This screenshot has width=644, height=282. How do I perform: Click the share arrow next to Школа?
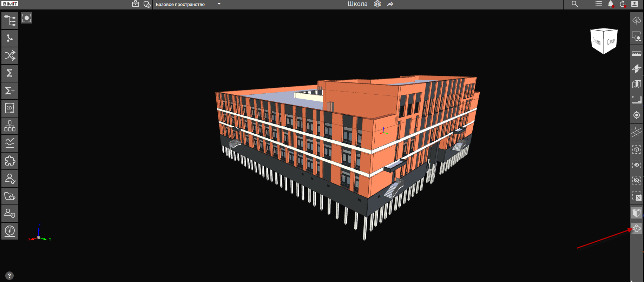[x=390, y=4]
